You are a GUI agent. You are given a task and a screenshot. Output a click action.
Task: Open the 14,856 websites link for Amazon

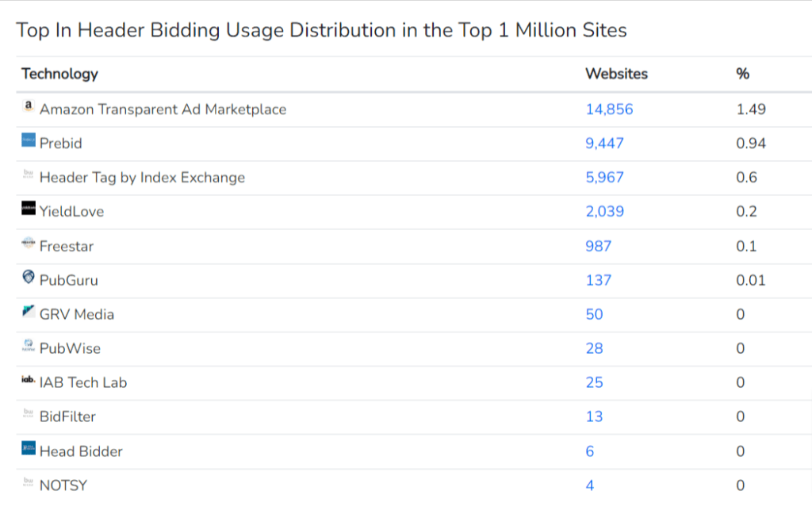[609, 109]
